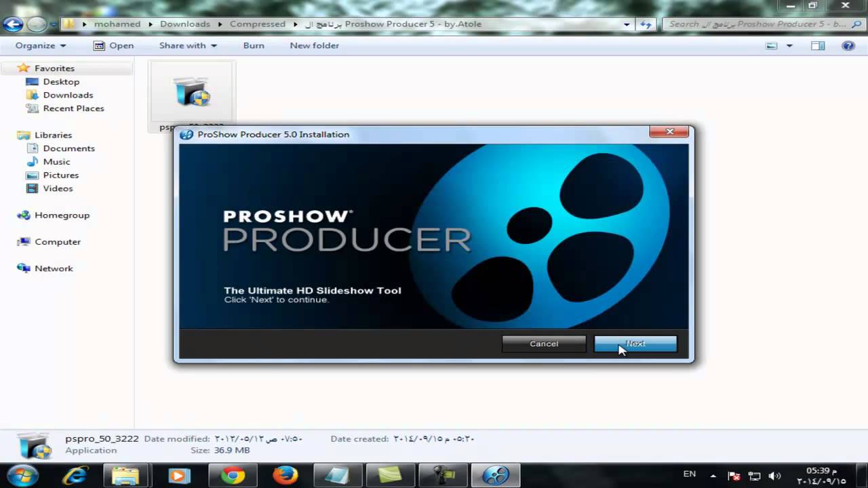The height and width of the screenshot is (488, 868).
Task: Open the Videos library
Action: [58, 188]
